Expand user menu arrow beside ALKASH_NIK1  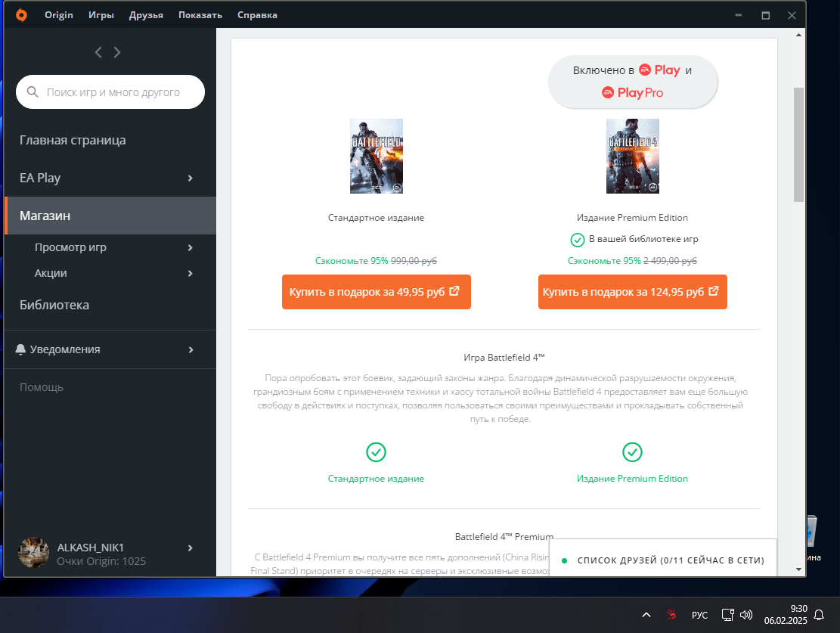click(x=191, y=548)
